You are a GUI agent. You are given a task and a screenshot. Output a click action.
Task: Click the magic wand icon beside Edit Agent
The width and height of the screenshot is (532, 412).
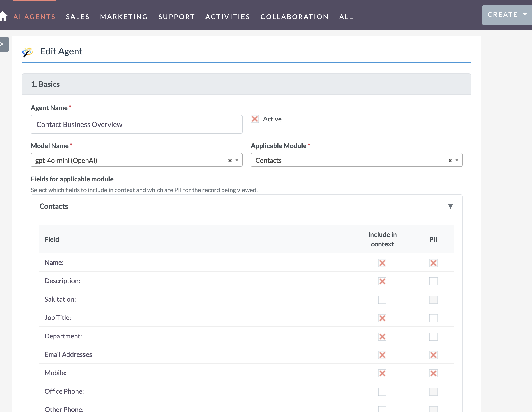coord(27,52)
